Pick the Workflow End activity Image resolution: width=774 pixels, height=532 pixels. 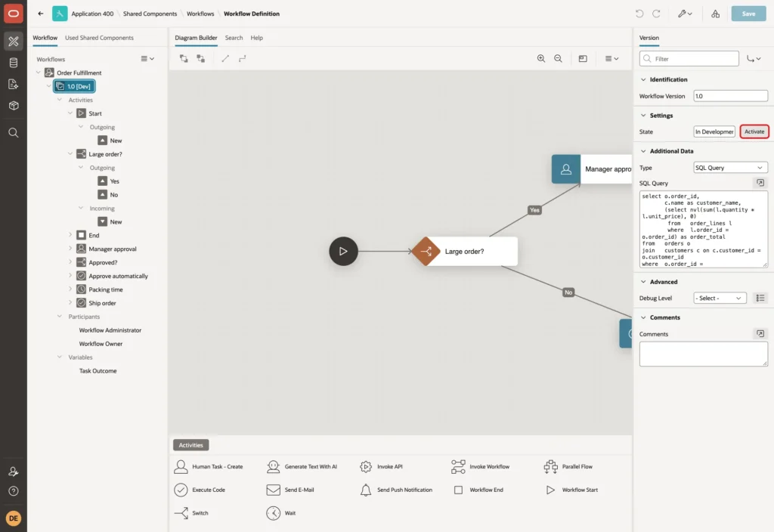click(478, 490)
